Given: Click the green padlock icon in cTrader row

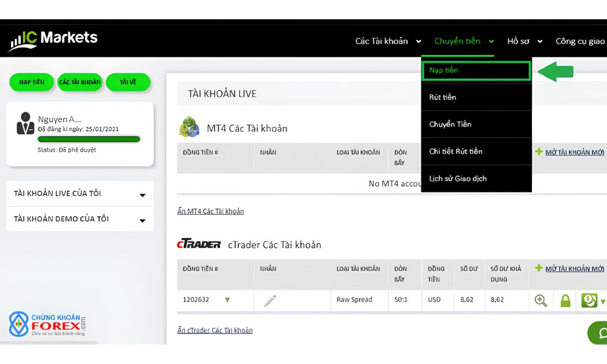Looking at the screenshot, I should (565, 300).
